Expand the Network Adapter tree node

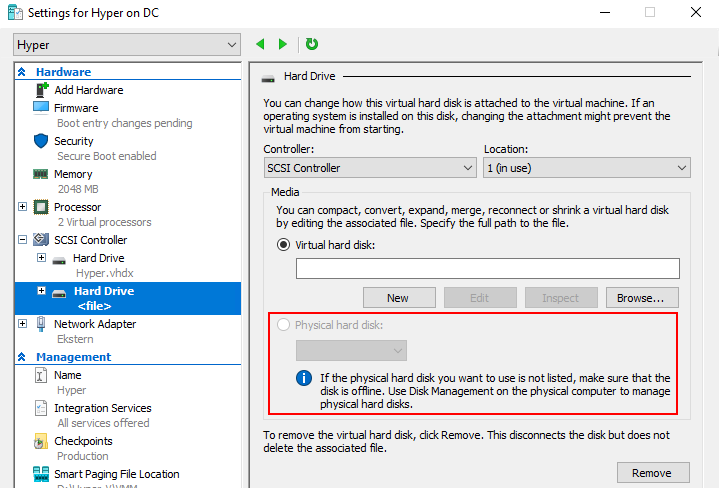pyautogui.click(x=22, y=324)
